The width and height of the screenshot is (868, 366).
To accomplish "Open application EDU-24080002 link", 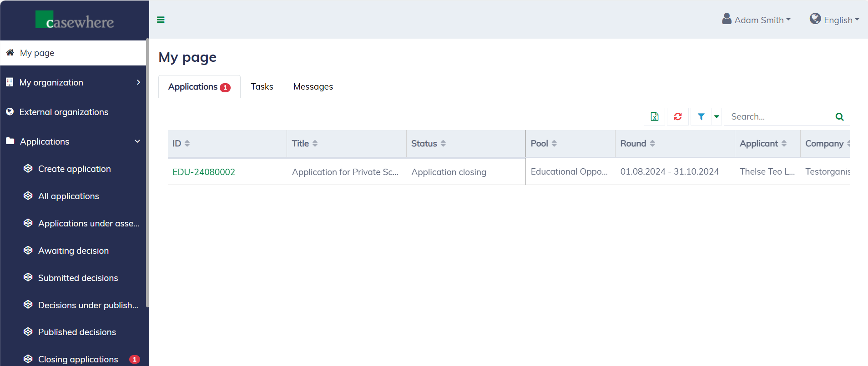I will (x=204, y=172).
